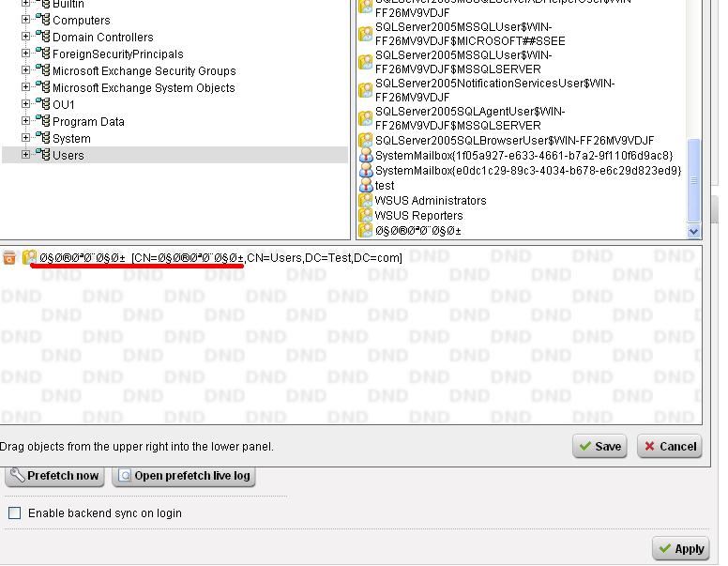
Task: Select the System tree item
Action: coord(71,139)
